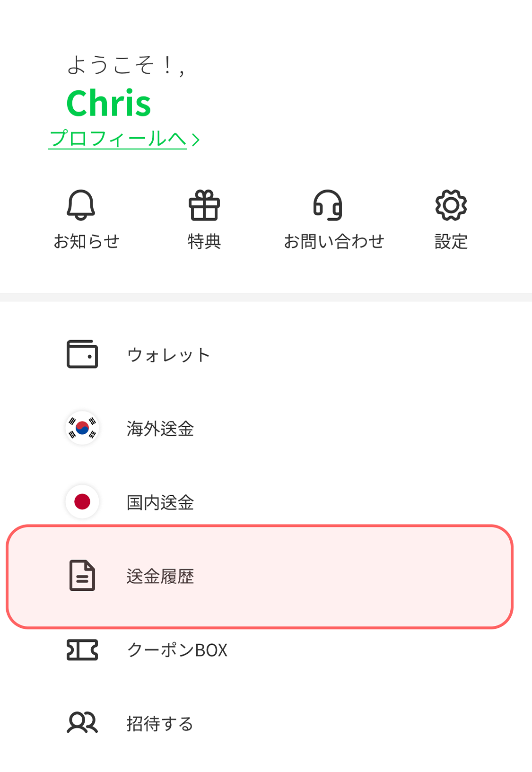Select the 国内送金 menu item

160,502
